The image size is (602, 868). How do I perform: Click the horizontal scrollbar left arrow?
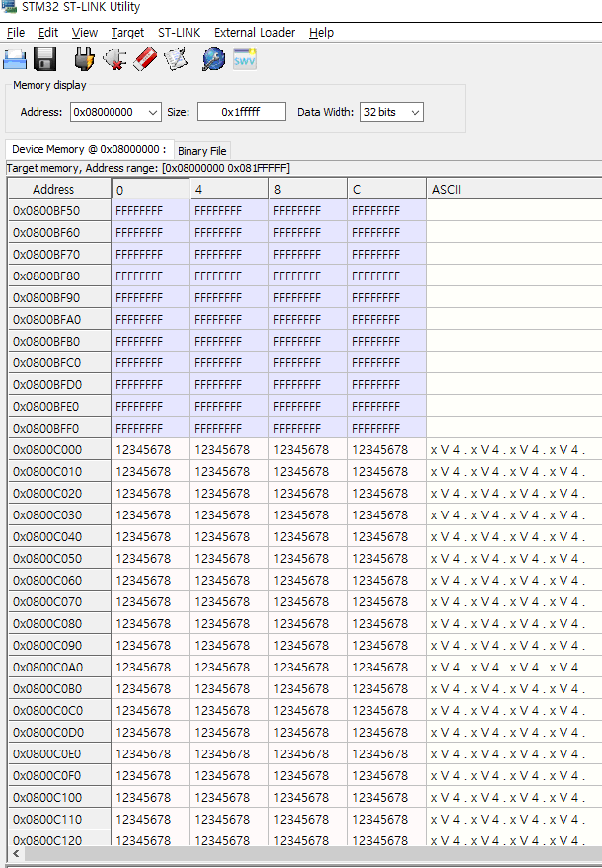coord(16,853)
